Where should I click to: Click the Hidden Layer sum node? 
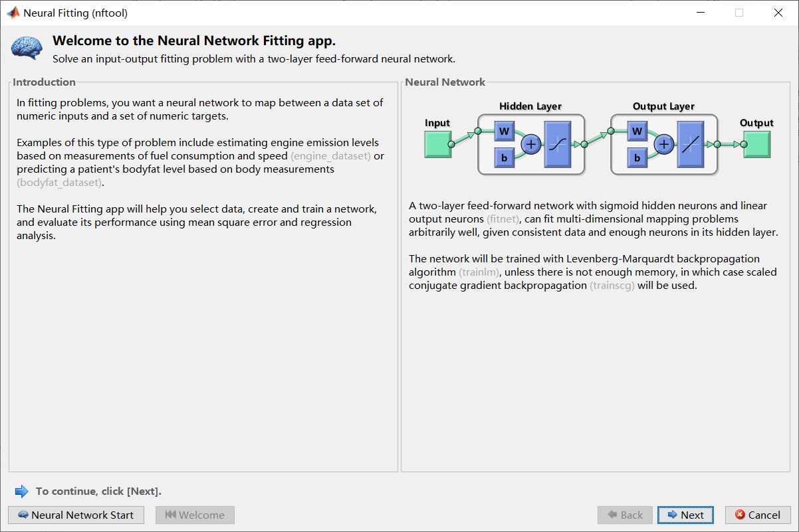[530, 144]
